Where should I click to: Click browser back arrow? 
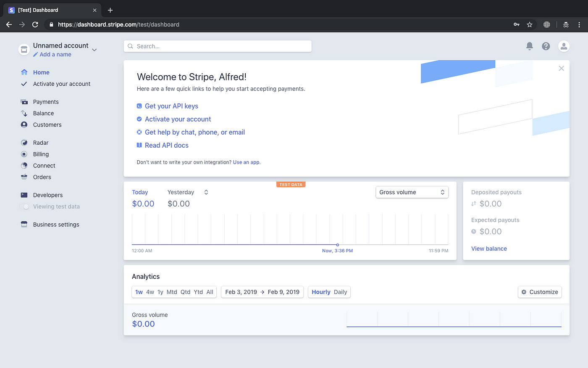pos(9,24)
